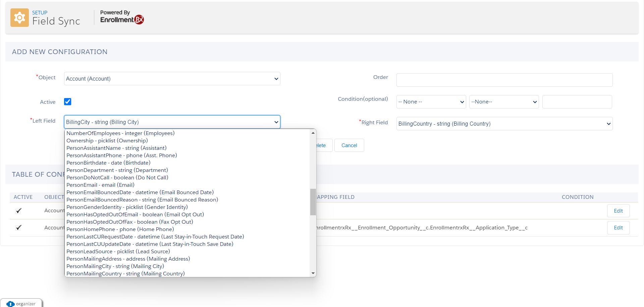Image resolution: width=644 pixels, height=307 pixels.
Task: Pick PersonMailingCity - string option
Action: point(115,266)
